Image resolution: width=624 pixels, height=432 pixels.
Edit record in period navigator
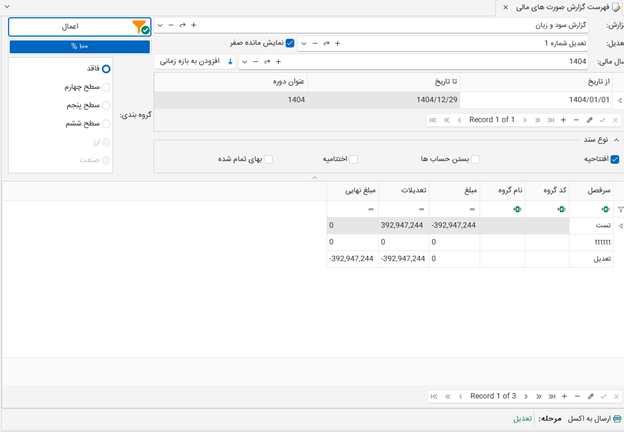(x=590, y=120)
